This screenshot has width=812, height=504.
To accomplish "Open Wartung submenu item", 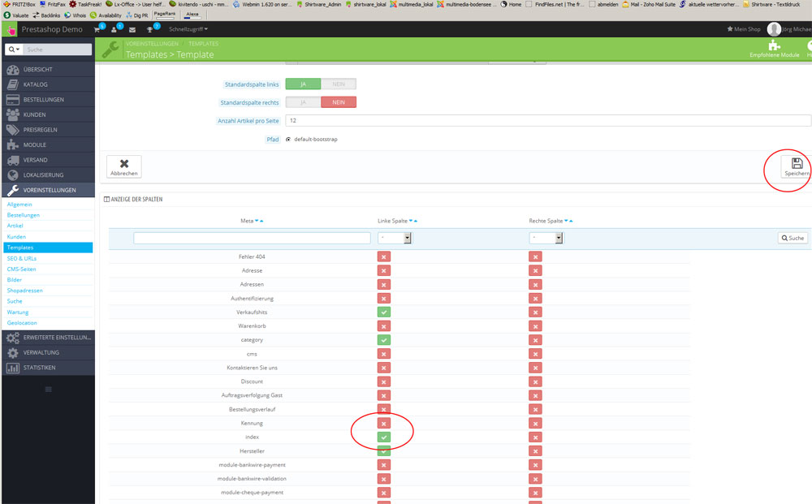I will [18, 312].
